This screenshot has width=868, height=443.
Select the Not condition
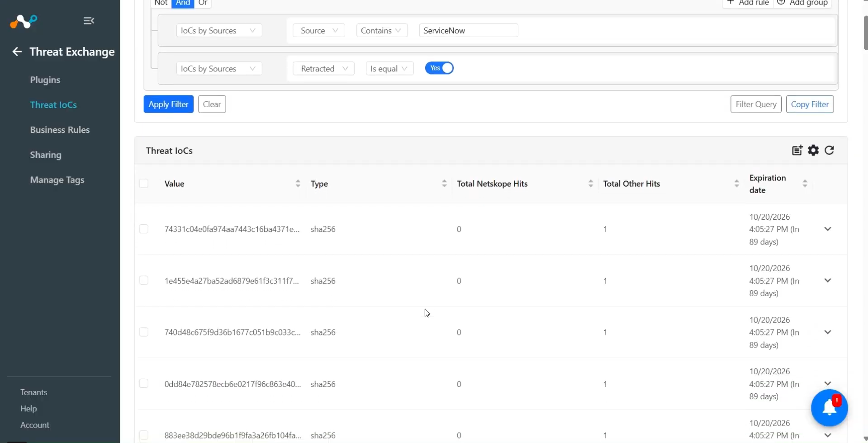[161, 3]
